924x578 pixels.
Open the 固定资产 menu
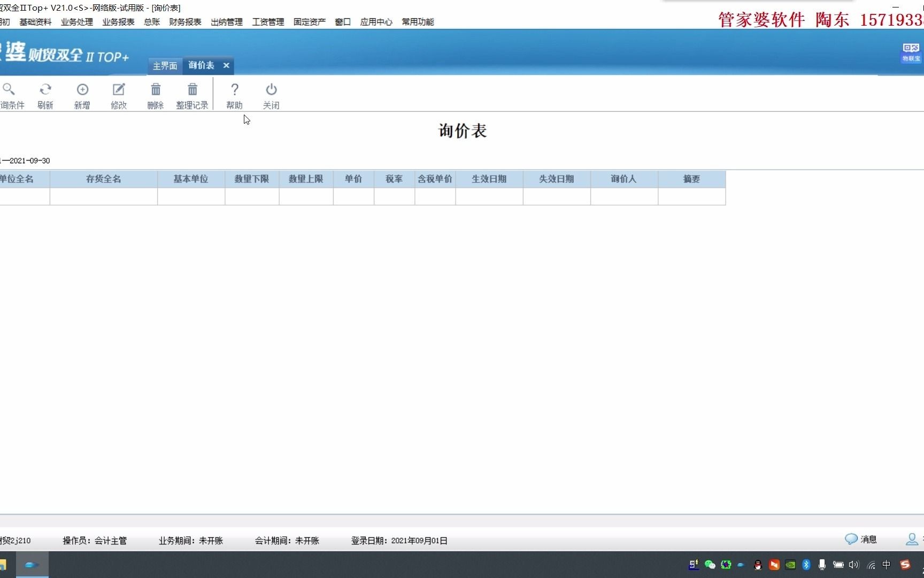tap(310, 22)
